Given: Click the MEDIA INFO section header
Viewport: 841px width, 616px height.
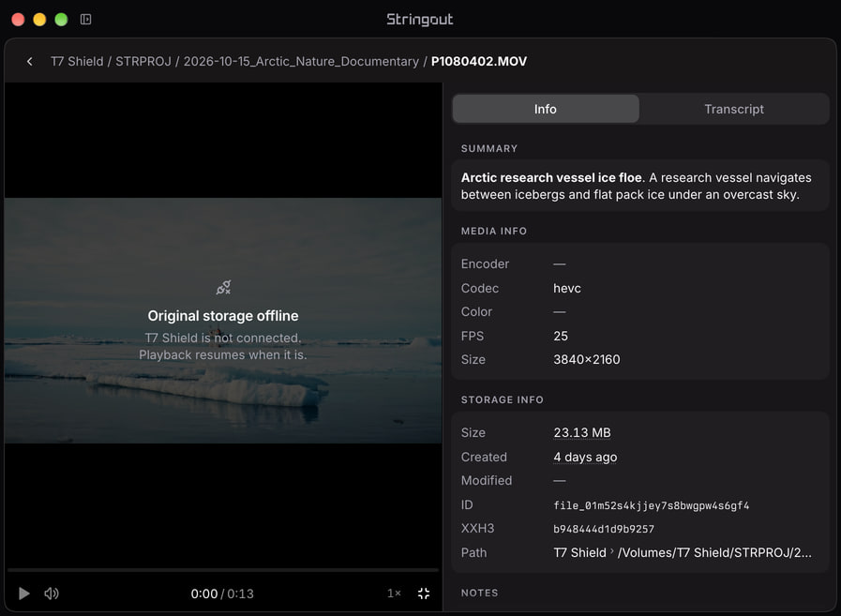Looking at the screenshot, I should 494,231.
